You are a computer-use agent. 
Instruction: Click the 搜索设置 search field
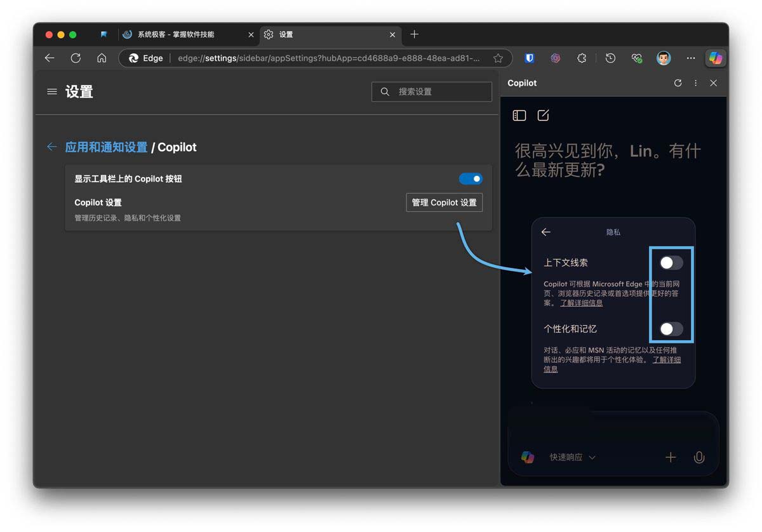pos(432,92)
